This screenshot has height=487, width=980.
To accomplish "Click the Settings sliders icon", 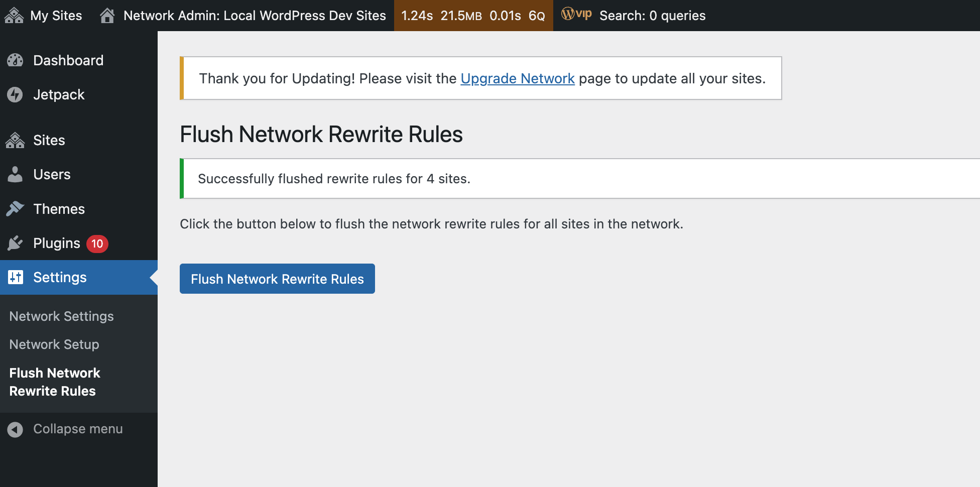I will point(16,277).
